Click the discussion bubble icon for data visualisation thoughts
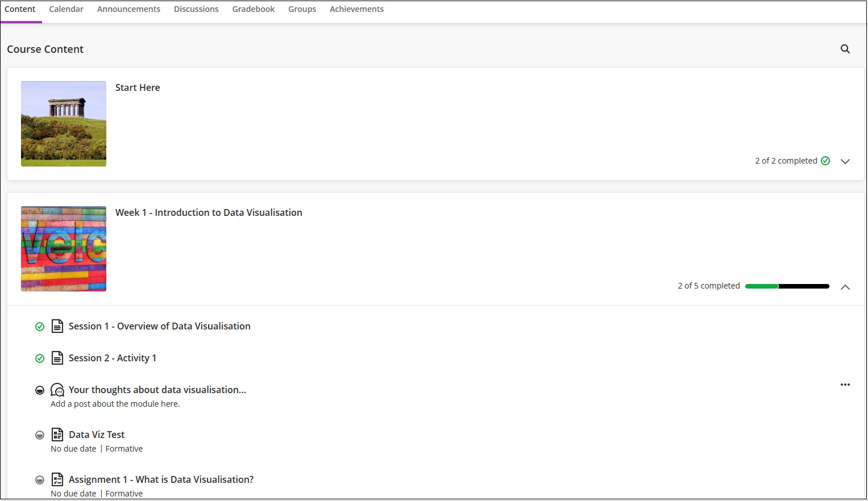The image size is (868, 501). coord(57,390)
